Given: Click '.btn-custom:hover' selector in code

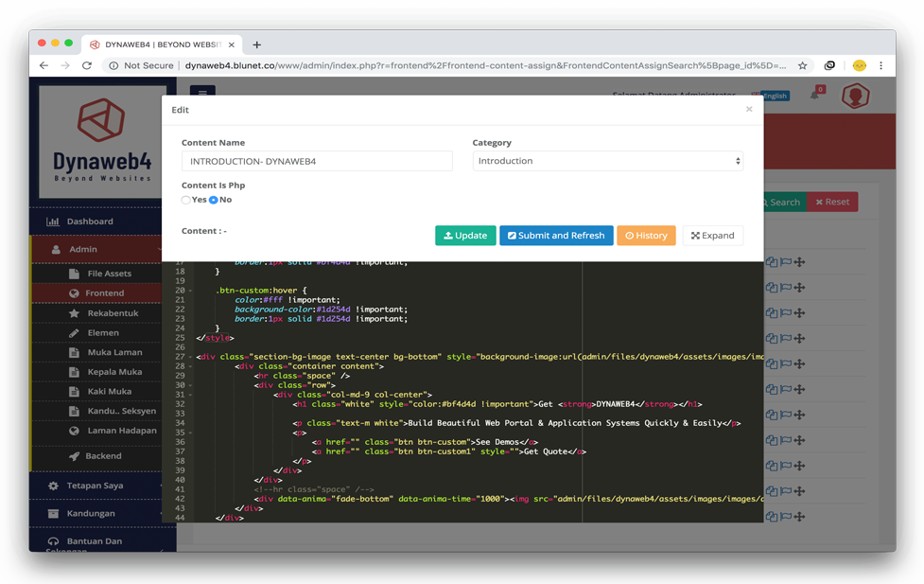Looking at the screenshot, I should (x=257, y=291).
